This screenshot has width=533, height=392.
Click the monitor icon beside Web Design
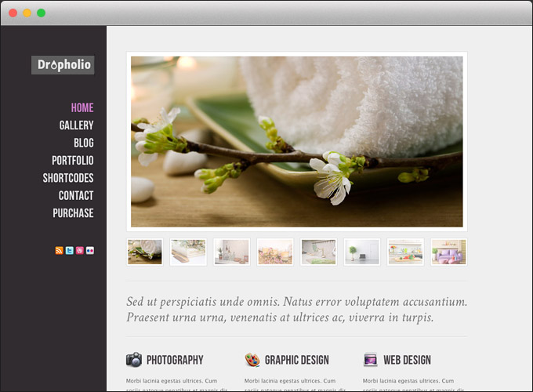pos(371,360)
